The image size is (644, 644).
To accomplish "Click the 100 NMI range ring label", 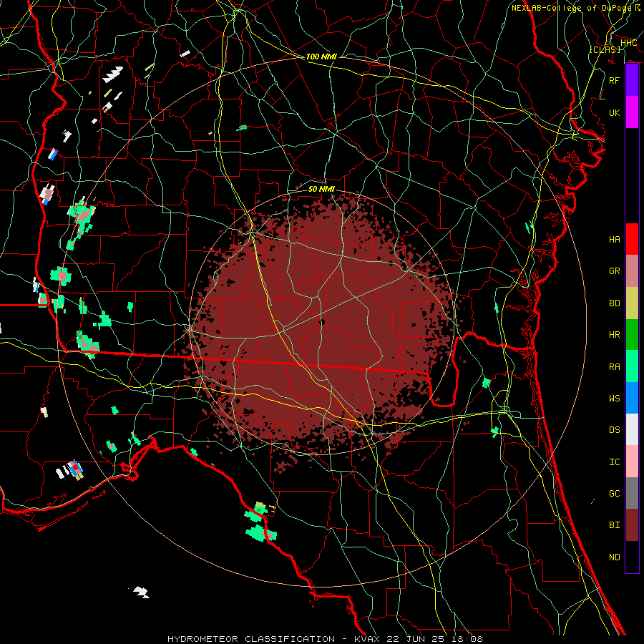I will pyautogui.click(x=321, y=57).
